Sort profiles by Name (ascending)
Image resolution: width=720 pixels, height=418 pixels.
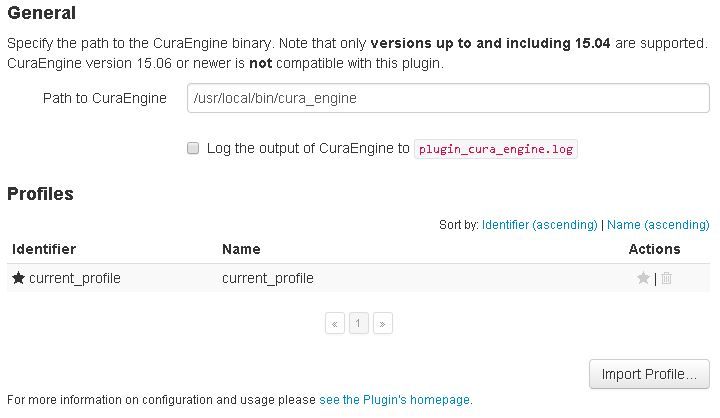coord(658,225)
